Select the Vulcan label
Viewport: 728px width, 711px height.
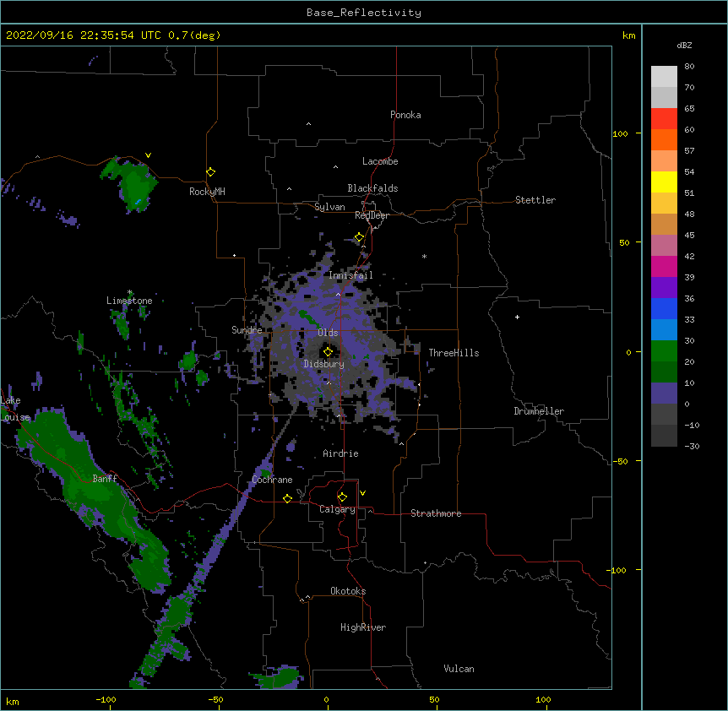[x=459, y=669]
